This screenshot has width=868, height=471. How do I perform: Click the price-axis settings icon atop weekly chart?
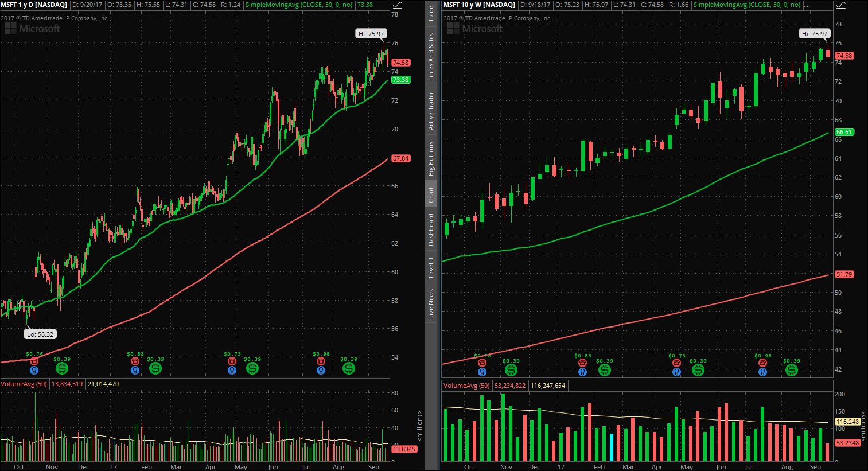pyautogui.click(x=840, y=5)
